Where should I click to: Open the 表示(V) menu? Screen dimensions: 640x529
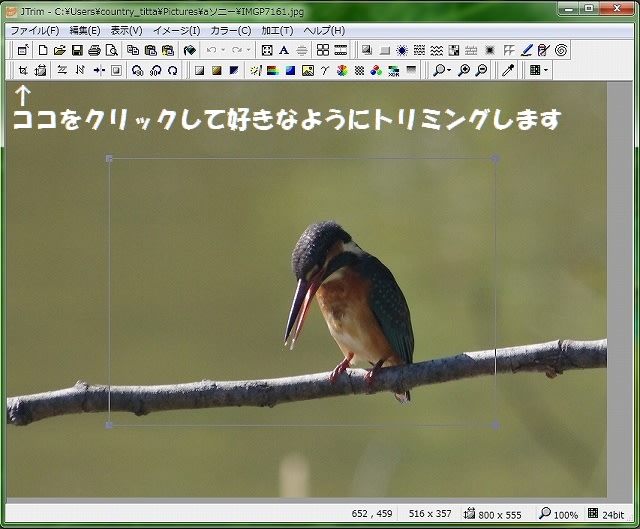[127, 31]
